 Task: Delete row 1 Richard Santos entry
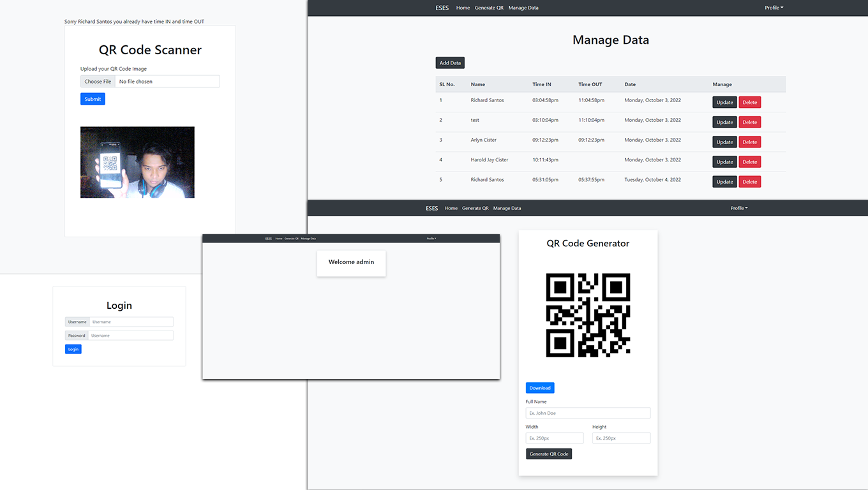(750, 102)
